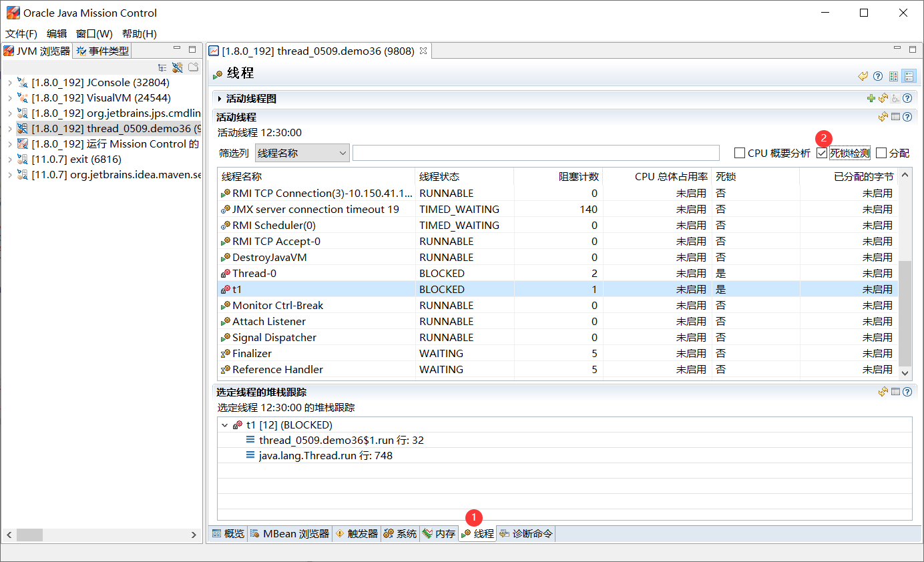Click the JConsole process icon in JVM tree
This screenshot has width=924, height=562.
click(x=23, y=82)
